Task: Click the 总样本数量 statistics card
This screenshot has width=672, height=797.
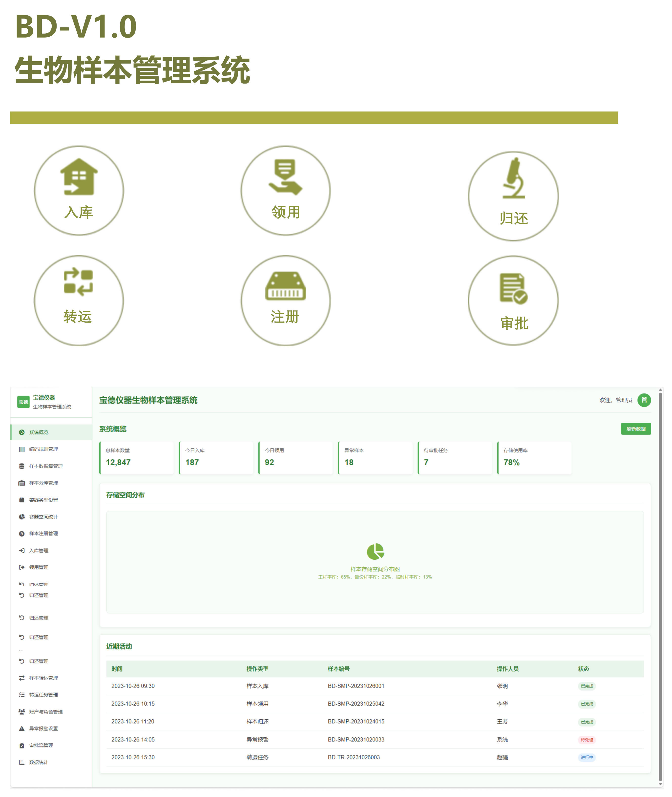Action: tap(136, 457)
